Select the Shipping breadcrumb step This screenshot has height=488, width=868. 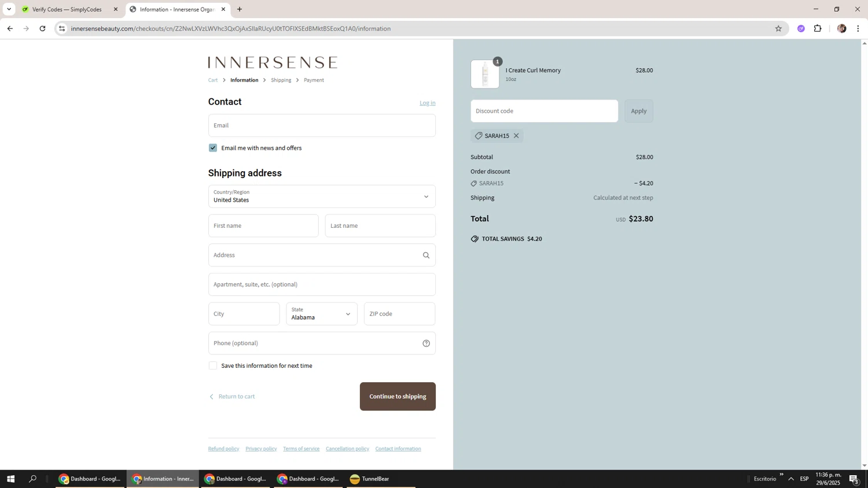click(x=281, y=80)
